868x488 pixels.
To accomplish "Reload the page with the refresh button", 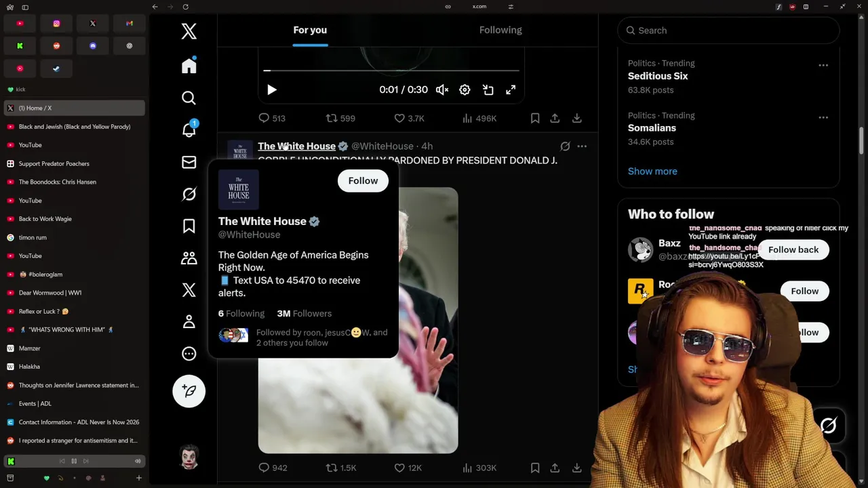I will 185,7.
